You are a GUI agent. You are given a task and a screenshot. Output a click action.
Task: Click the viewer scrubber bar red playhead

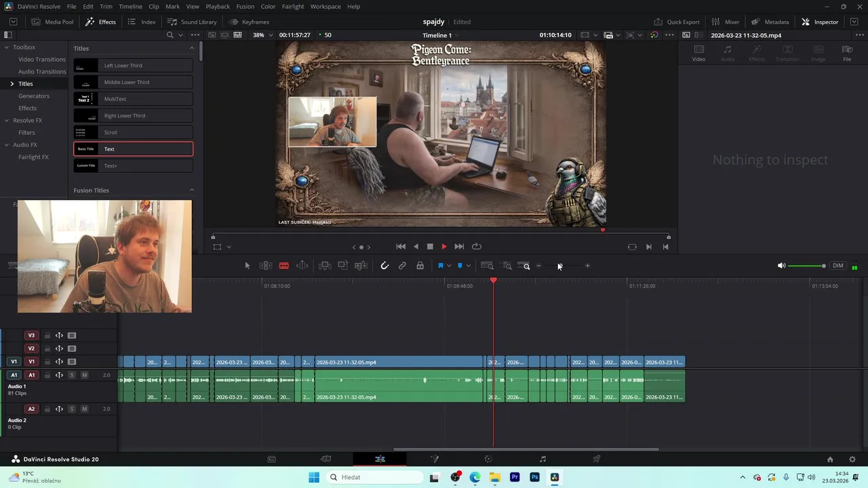coord(603,231)
